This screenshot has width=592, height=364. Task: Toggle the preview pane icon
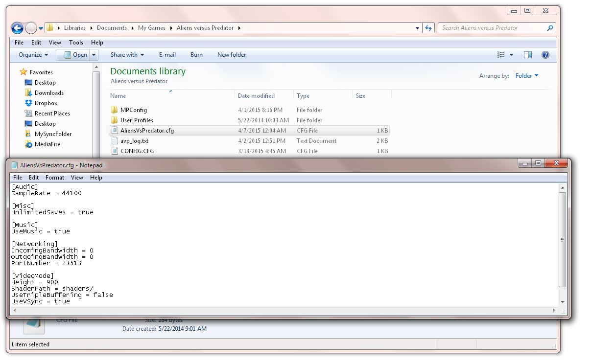(x=527, y=55)
